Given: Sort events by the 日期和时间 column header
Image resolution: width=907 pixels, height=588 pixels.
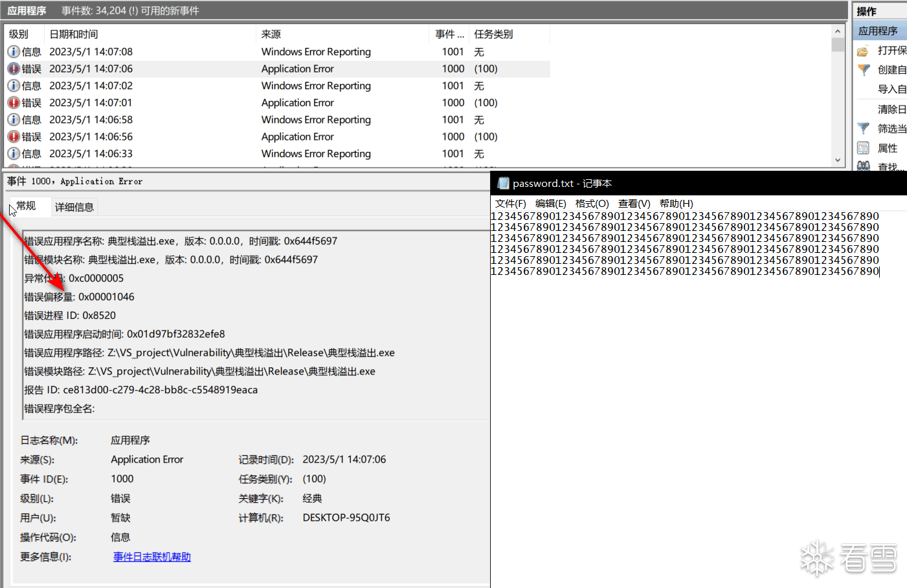Looking at the screenshot, I should pyautogui.click(x=150, y=34).
